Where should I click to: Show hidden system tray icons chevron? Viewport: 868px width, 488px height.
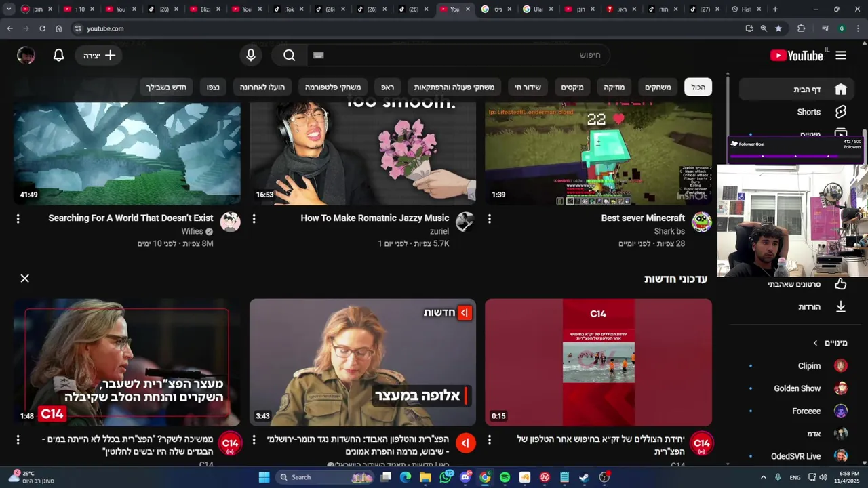[x=764, y=477]
